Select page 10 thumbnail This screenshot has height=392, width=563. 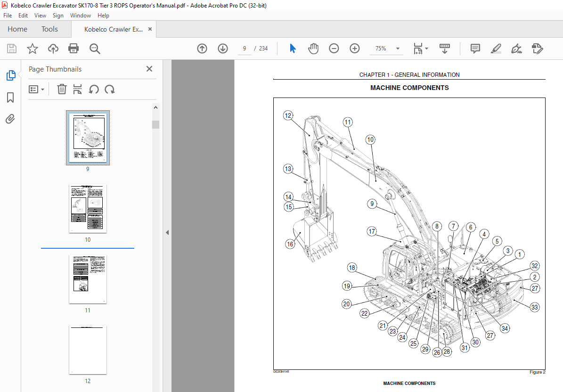[x=88, y=209]
